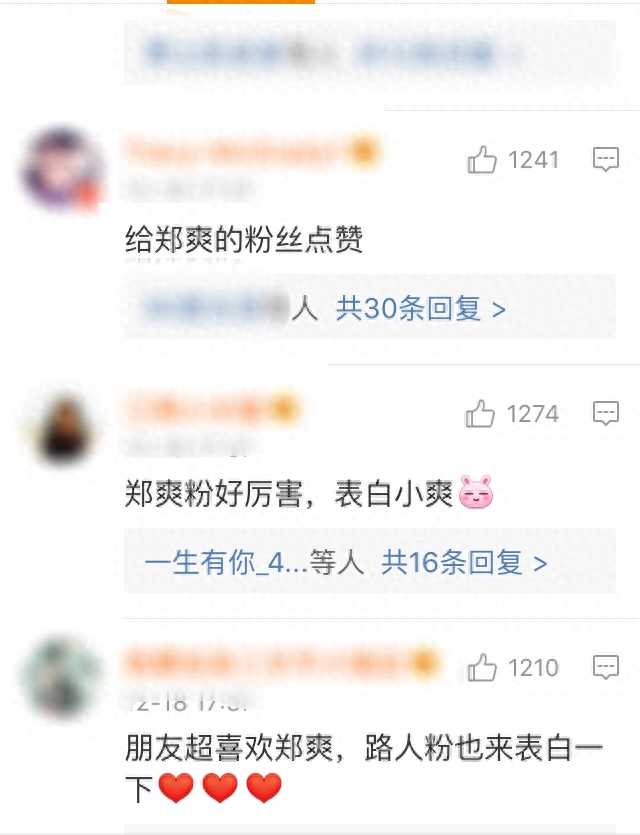Click the 1274 like count

(x=532, y=414)
